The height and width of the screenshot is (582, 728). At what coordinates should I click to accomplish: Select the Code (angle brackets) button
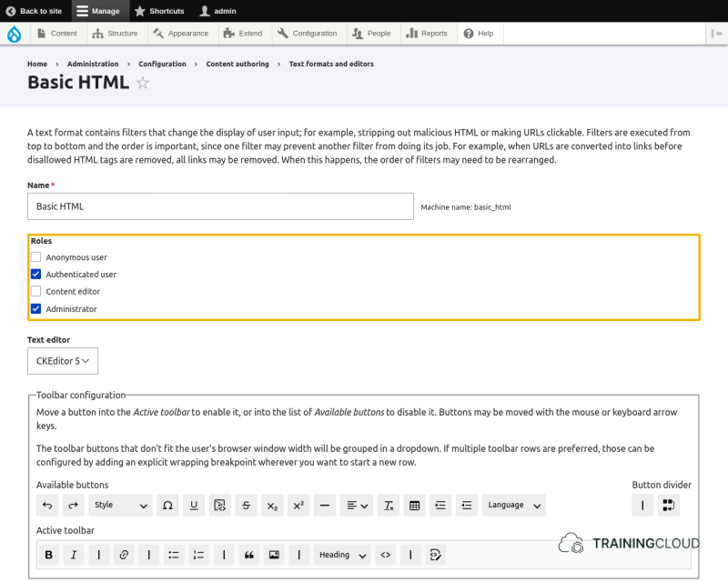tap(385, 555)
